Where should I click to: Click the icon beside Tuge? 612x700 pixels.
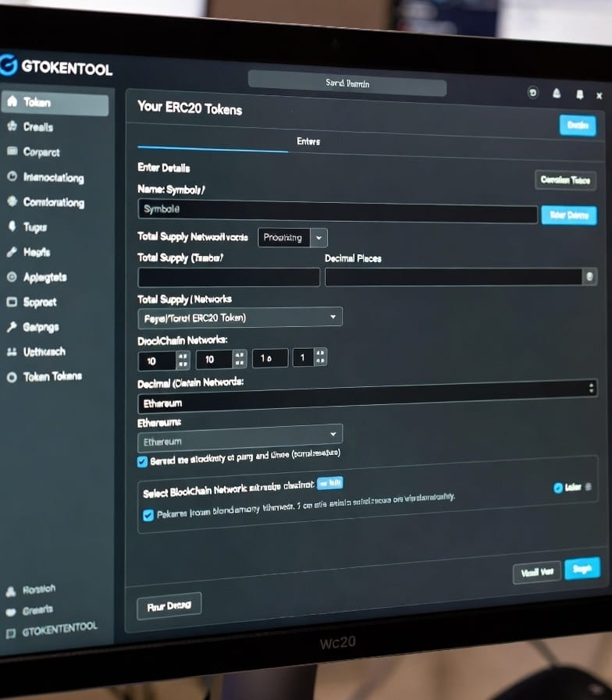click(x=12, y=226)
